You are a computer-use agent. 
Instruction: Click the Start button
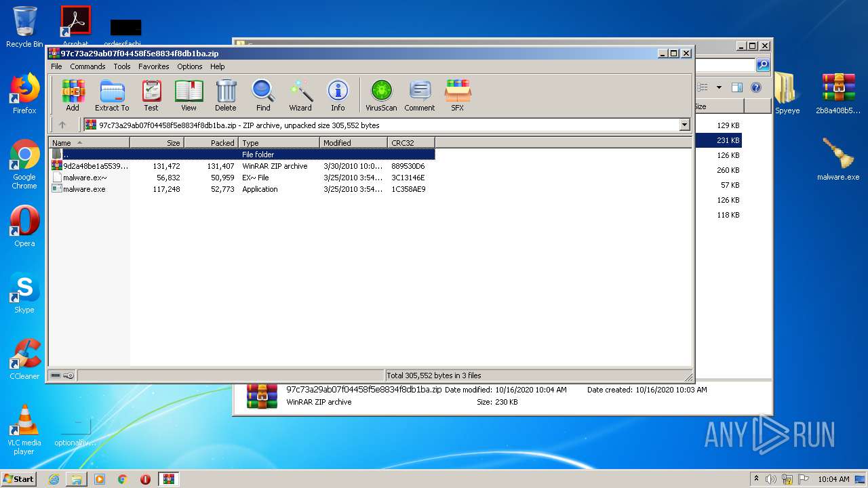click(x=18, y=479)
